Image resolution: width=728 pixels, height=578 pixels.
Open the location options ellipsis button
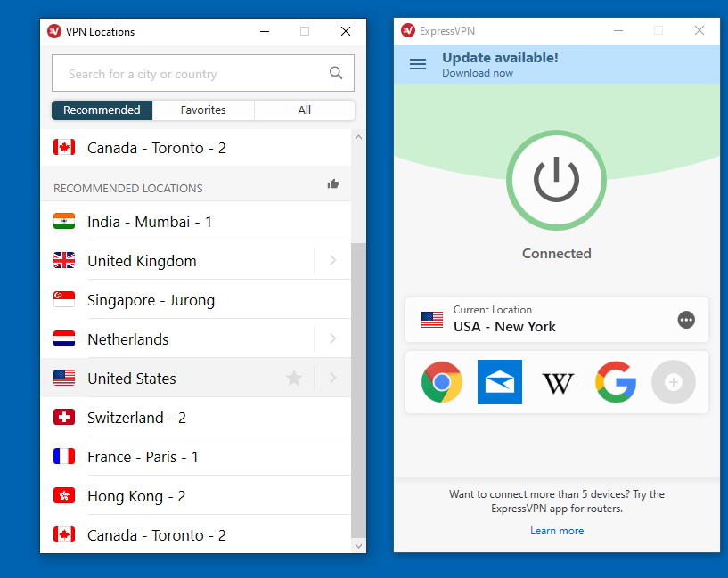(x=686, y=320)
